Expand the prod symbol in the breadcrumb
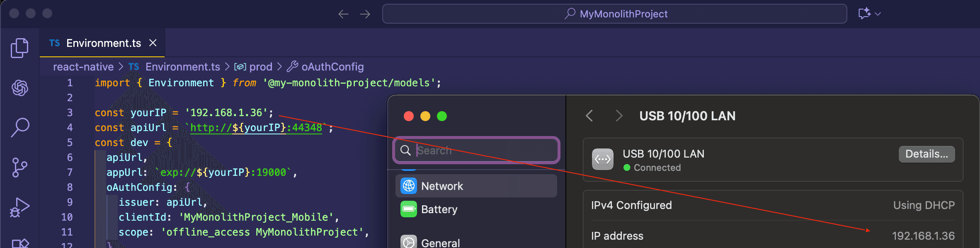This screenshot has width=980, height=248. [x=260, y=66]
